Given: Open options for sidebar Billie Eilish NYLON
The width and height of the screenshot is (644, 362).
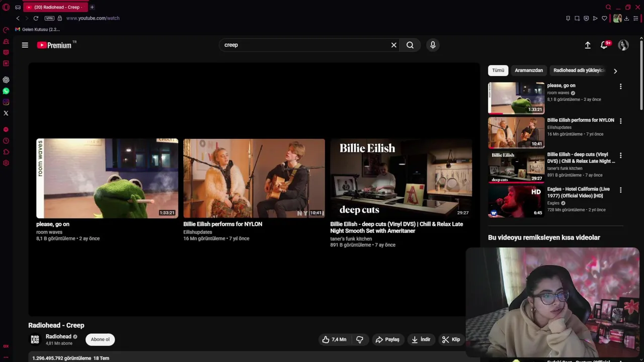Looking at the screenshot, I should click(x=620, y=121).
